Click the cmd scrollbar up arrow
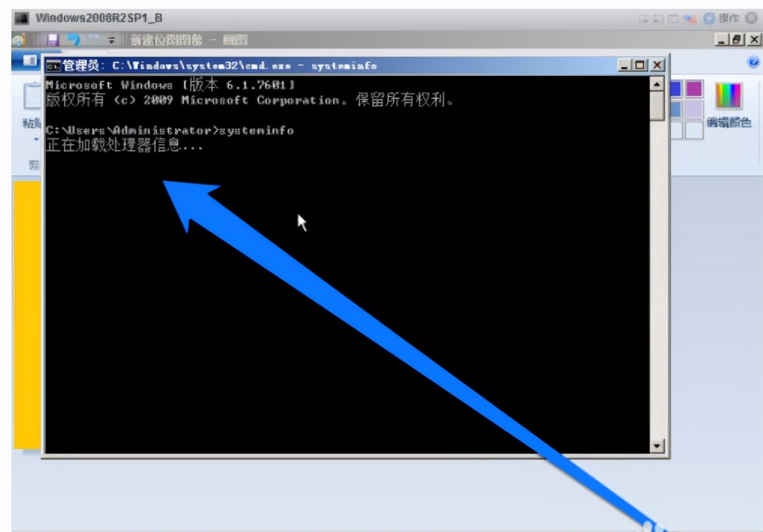 pos(657,84)
